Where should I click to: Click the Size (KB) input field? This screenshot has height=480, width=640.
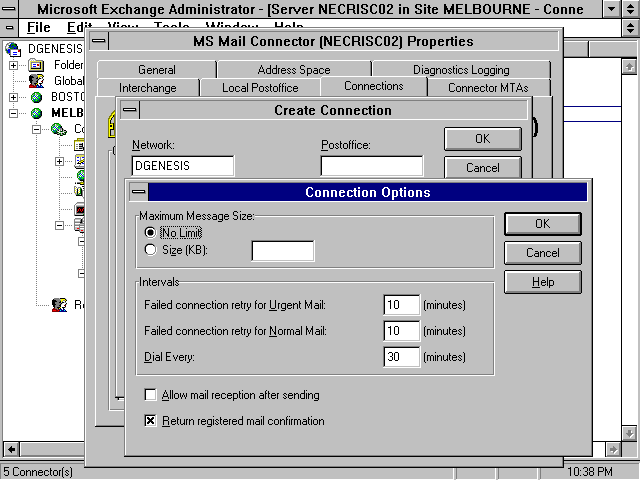tap(283, 251)
